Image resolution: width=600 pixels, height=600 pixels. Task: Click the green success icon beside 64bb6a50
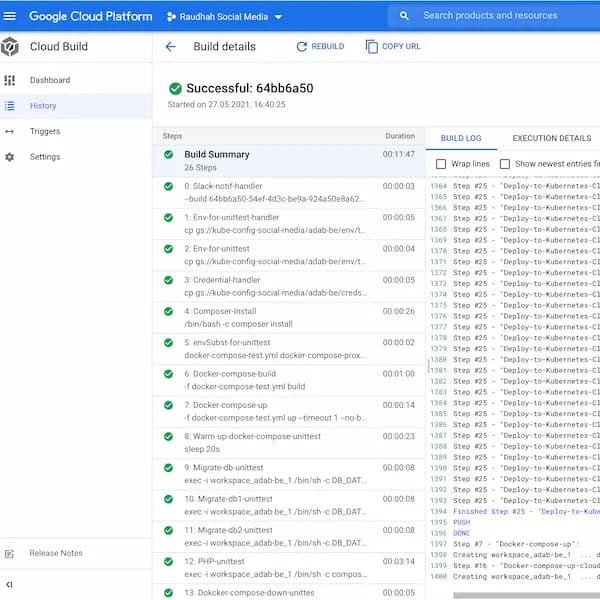click(x=175, y=88)
